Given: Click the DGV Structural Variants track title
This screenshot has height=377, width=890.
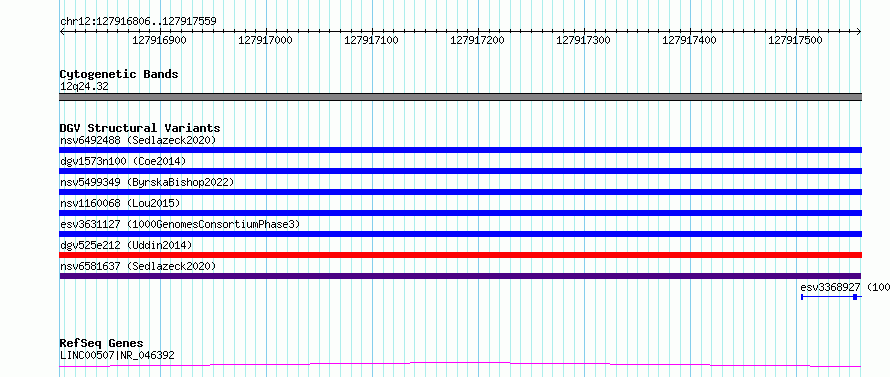Looking at the screenshot, I should click(140, 128).
